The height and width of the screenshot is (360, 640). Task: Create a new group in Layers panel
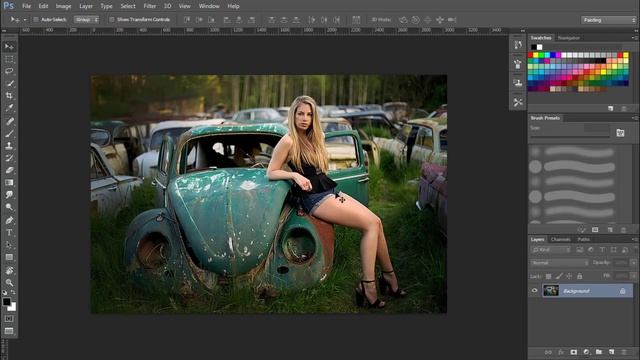click(x=599, y=352)
